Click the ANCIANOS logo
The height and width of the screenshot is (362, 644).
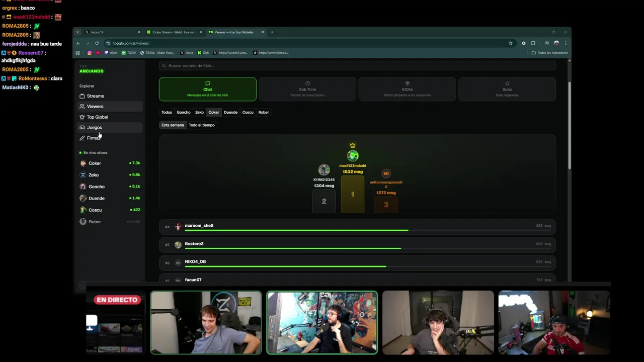click(91, 71)
